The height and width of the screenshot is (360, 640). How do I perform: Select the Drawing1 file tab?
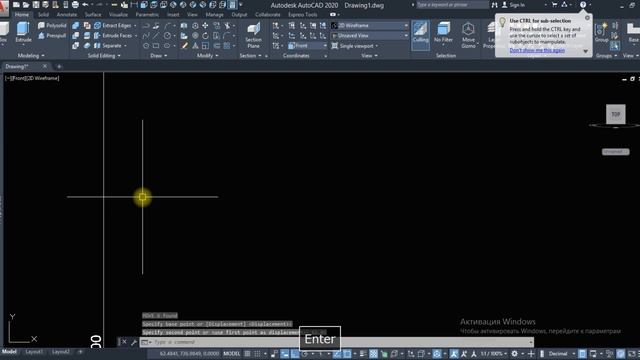pyautogui.click(x=17, y=67)
